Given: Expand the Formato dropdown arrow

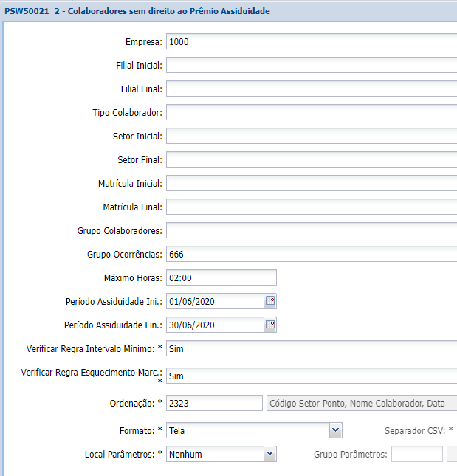Looking at the screenshot, I should (x=335, y=430).
